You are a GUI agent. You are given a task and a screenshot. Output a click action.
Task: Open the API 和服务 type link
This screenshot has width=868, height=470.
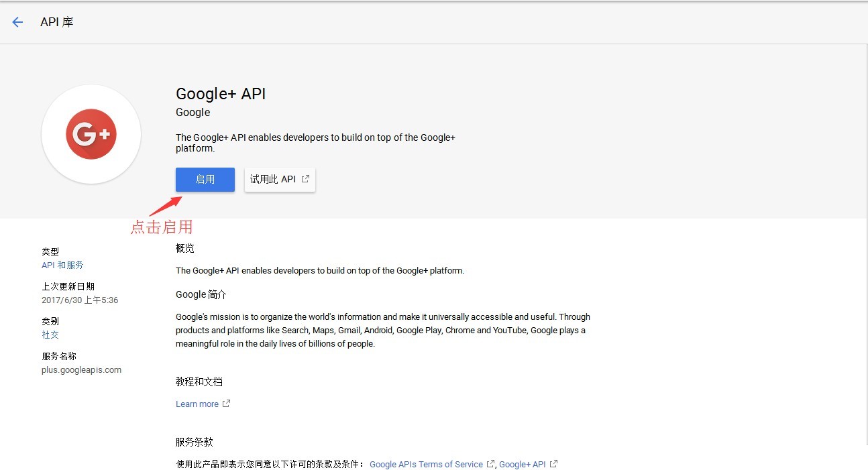(62, 266)
